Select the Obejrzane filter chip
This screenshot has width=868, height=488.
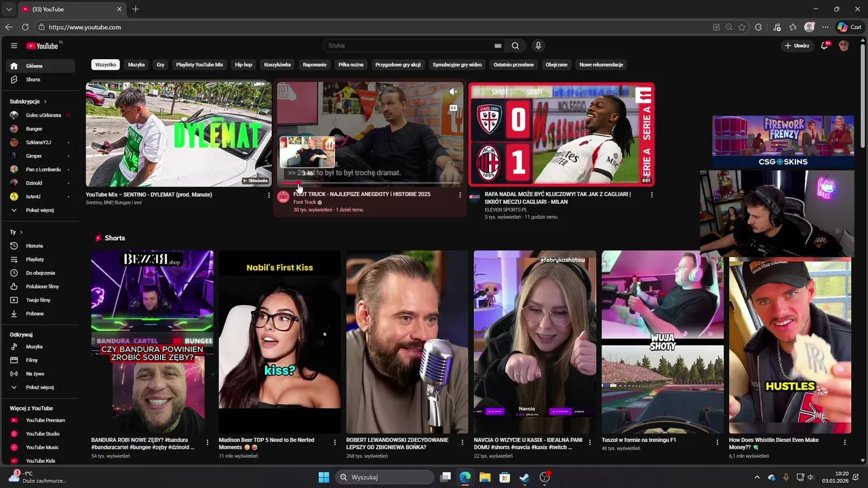(557, 64)
